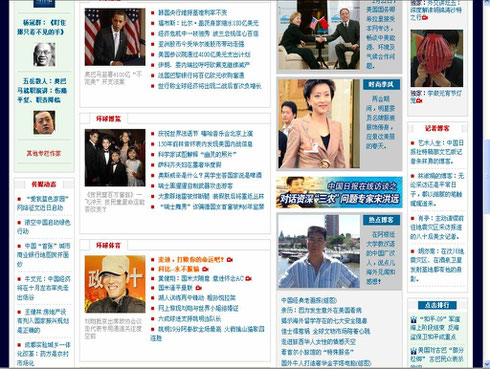Screen dimensions: 490x369
Task: Click camera icon after the 怀念AC headline
Action: coord(248,278)
